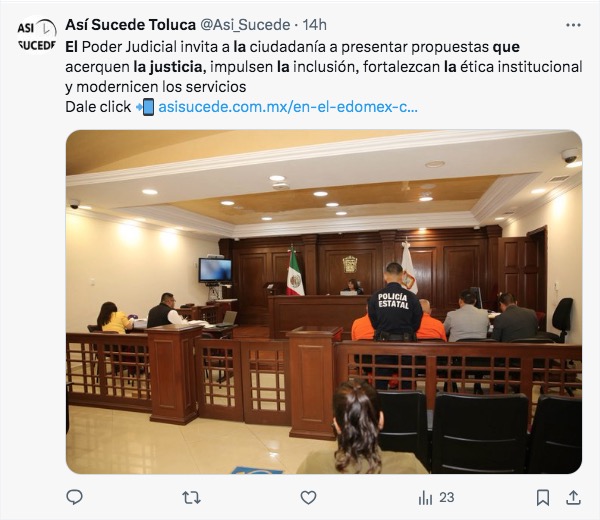
Task: View analytics bar chart icon
Action: (x=425, y=498)
